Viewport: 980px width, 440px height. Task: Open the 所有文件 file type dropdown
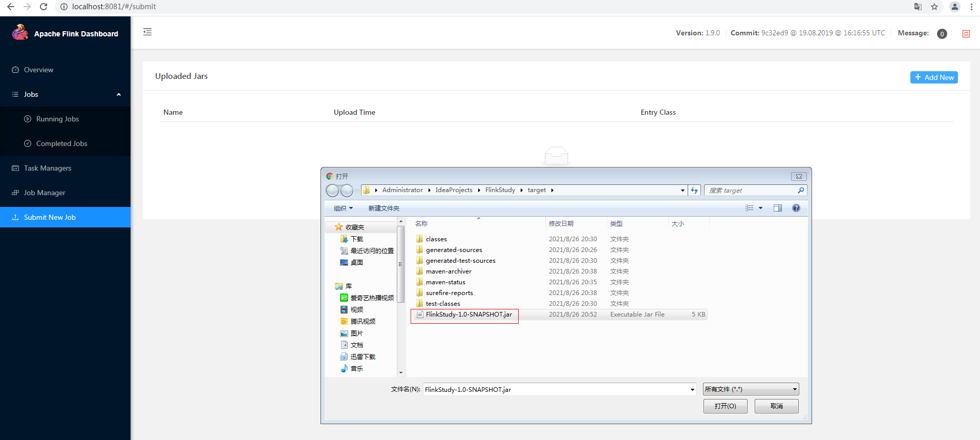751,389
